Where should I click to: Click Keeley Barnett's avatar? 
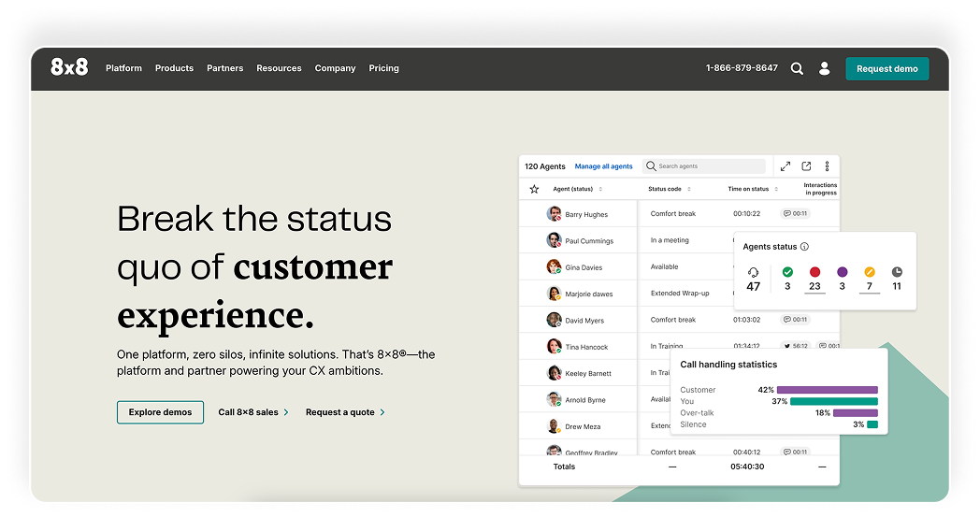point(554,373)
